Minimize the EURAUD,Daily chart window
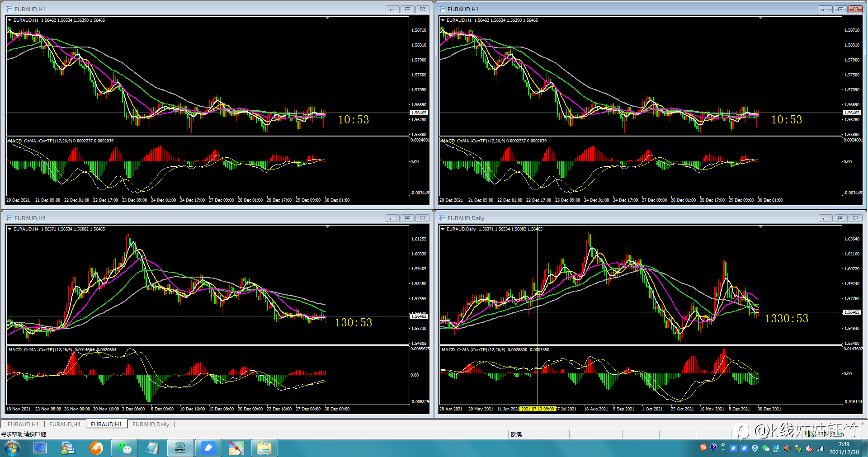Viewport: 868px width, 457px height. (826, 218)
